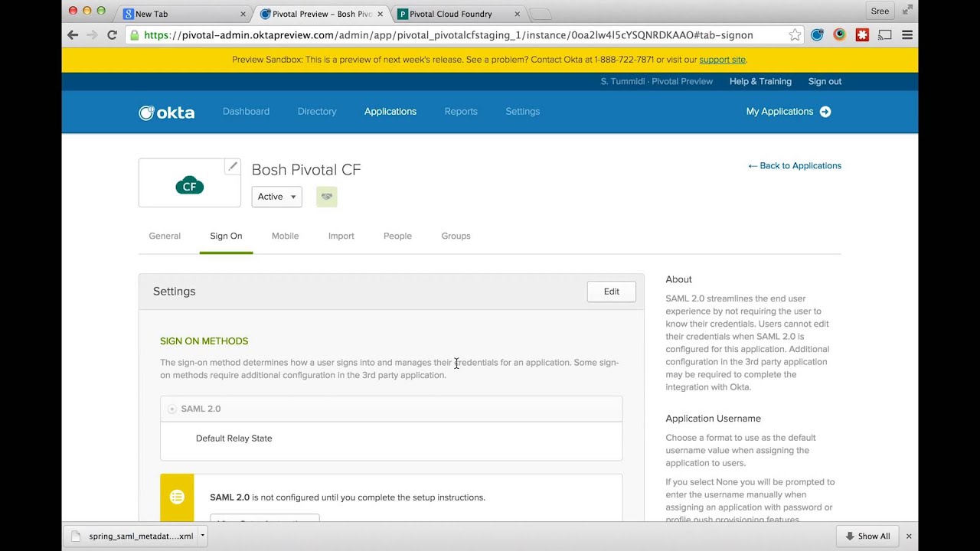Image resolution: width=980 pixels, height=551 pixels.
Task: Click the red asterisk extension icon
Action: [862, 34]
